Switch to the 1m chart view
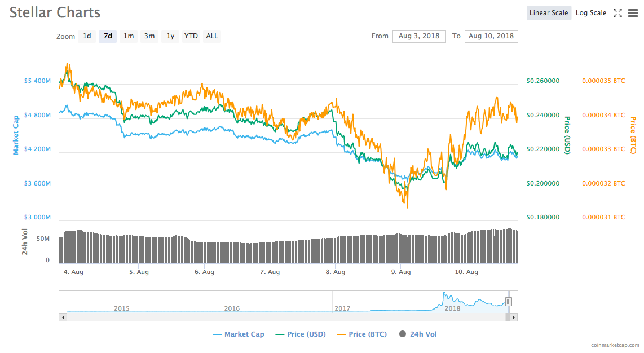This screenshot has height=353, width=644. pyautogui.click(x=128, y=36)
